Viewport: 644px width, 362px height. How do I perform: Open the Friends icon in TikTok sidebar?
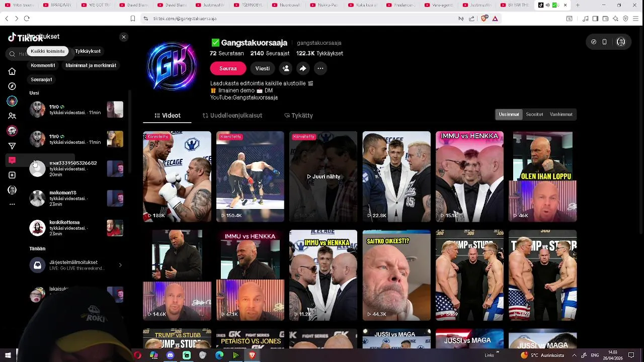pyautogui.click(x=12, y=116)
